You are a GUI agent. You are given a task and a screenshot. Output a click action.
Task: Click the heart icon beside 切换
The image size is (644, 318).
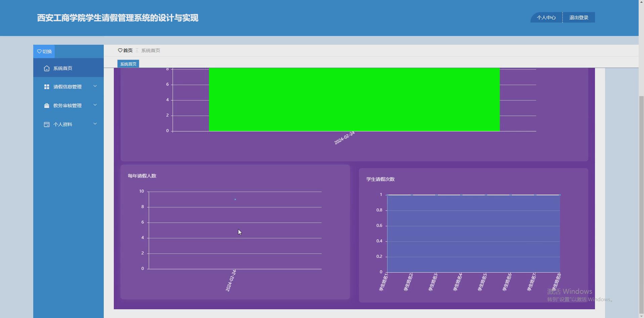39,51
